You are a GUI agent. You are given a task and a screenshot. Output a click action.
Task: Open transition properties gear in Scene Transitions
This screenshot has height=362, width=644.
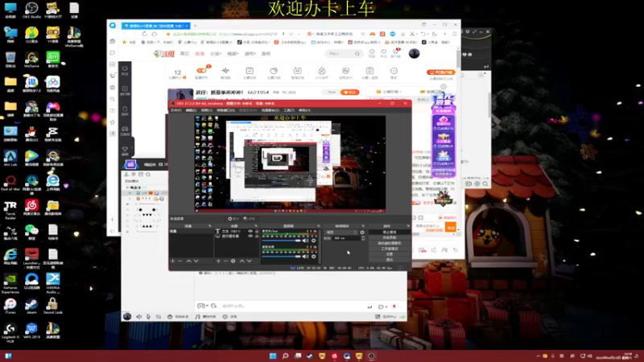coord(362,232)
